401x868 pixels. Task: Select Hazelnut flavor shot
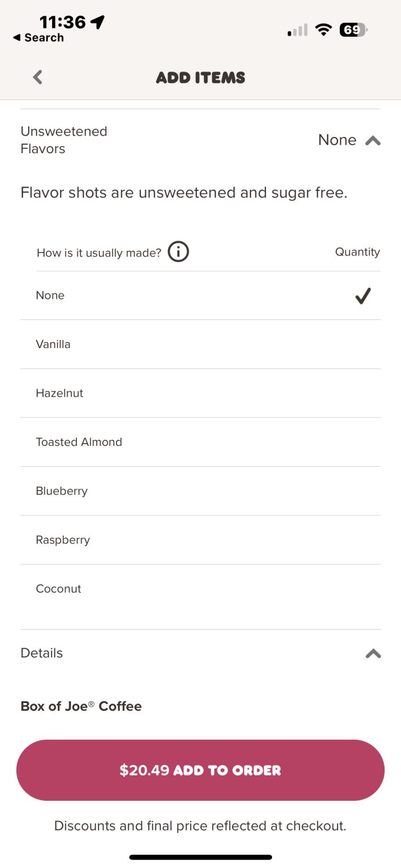coord(59,393)
